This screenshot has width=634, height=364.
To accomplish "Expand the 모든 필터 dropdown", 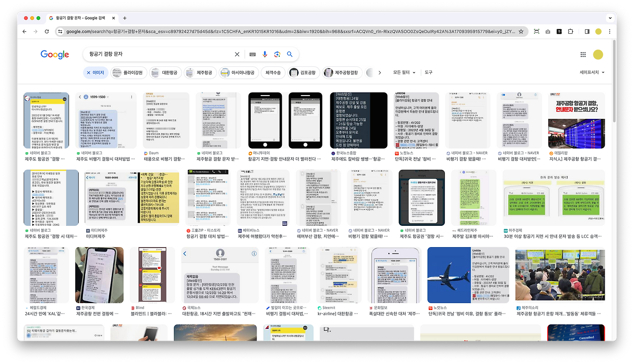I will tap(404, 72).
